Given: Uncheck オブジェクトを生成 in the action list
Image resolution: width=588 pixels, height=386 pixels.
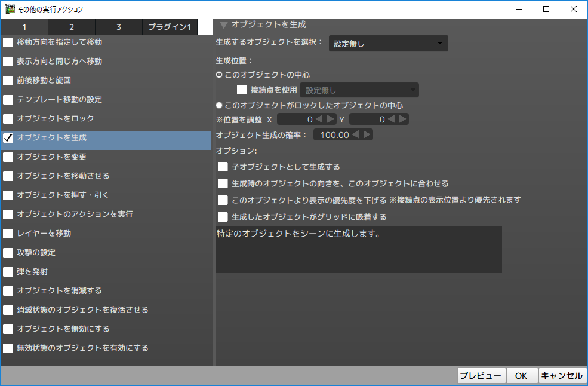Looking at the screenshot, I should 8,138.
